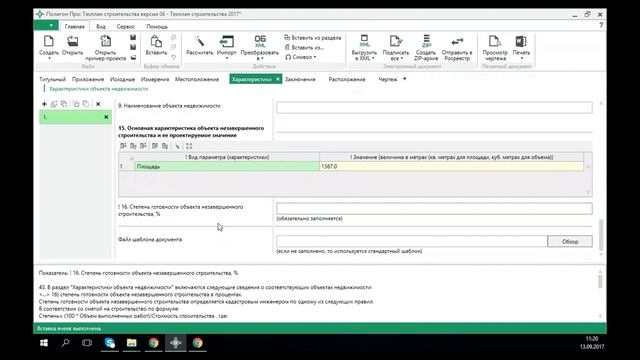Click Отправить в Росреестр icon
This screenshot has width=640, height=360.
click(457, 41)
